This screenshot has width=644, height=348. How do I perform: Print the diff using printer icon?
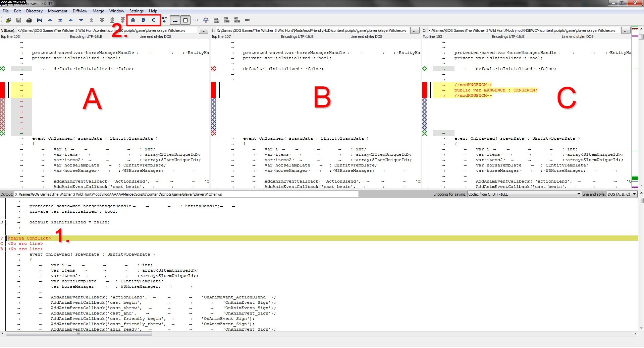pos(29,20)
